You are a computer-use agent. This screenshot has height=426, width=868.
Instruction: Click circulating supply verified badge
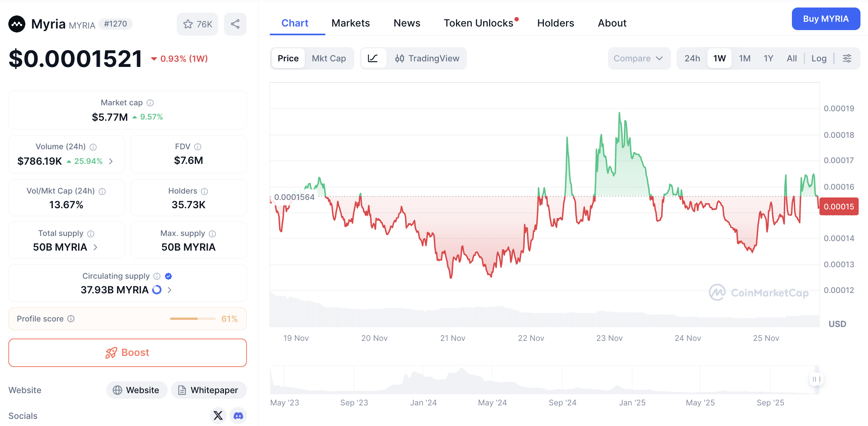click(168, 276)
